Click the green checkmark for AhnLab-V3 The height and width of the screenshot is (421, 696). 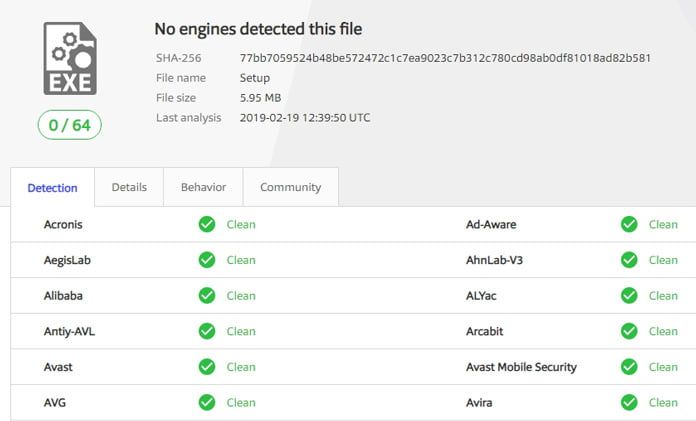[x=629, y=260]
